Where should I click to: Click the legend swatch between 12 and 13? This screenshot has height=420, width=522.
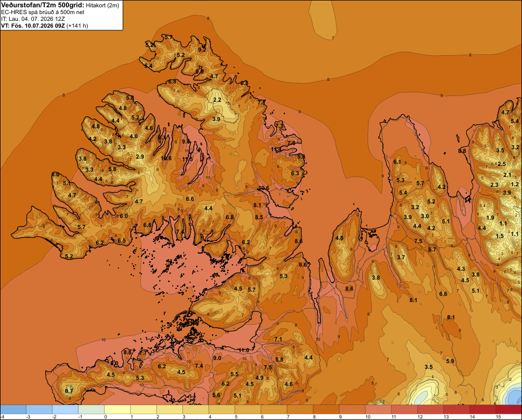(431, 410)
